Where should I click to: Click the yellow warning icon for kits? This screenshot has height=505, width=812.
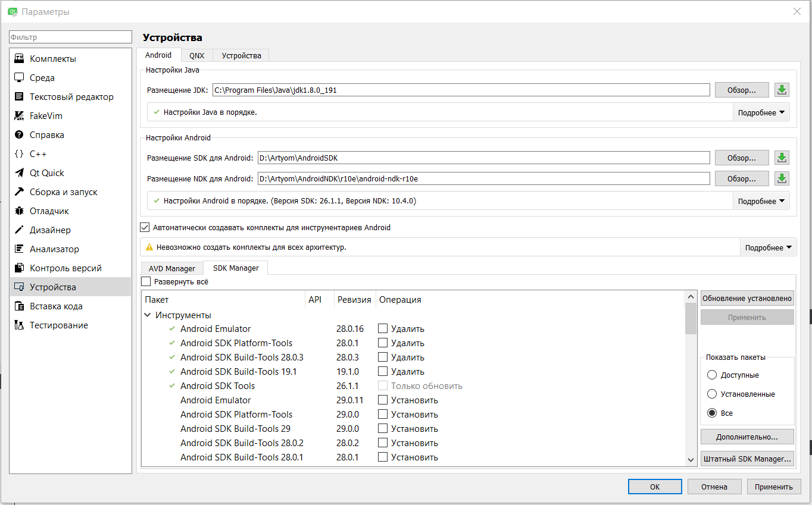[x=149, y=247]
